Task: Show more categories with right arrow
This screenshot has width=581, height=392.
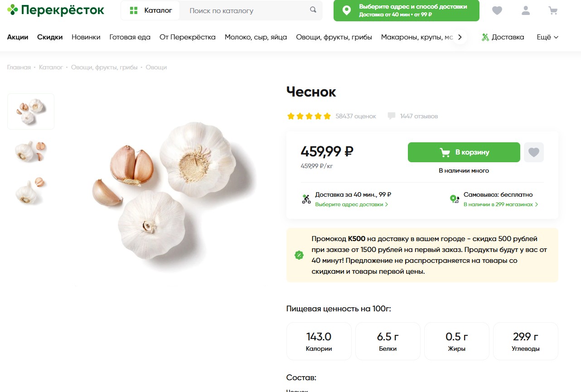Action: 460,37
